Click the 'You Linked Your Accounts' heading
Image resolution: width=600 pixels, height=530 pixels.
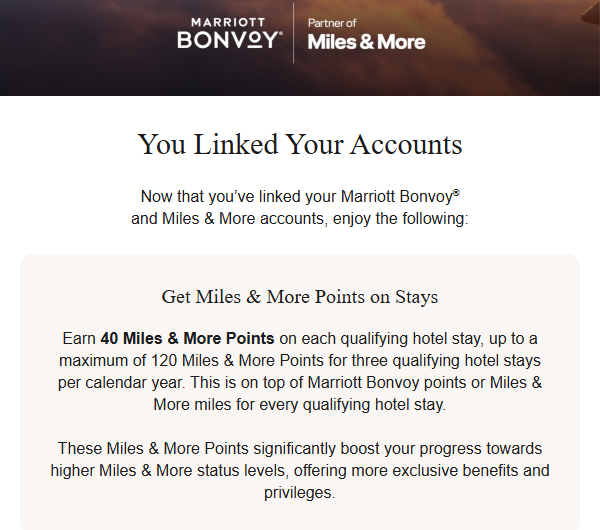tap(300, 144)
